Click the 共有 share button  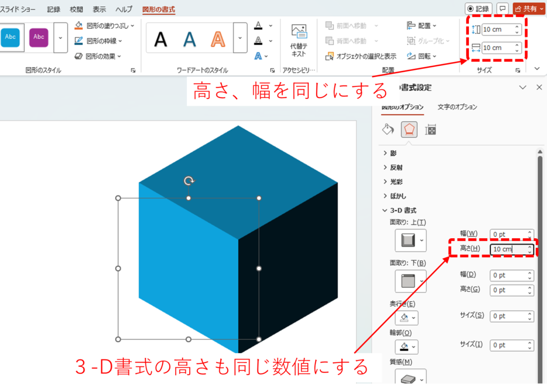(x=529, y=9)
